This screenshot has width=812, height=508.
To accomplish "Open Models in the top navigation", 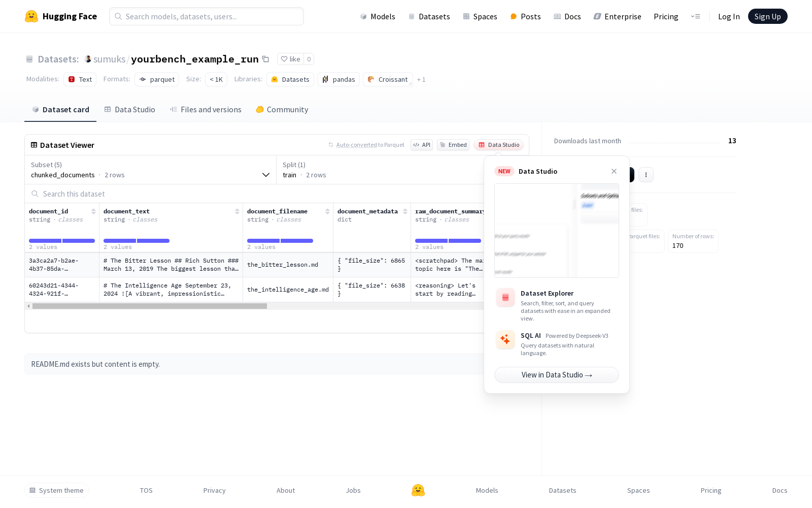I will click(x=378, y=16).
